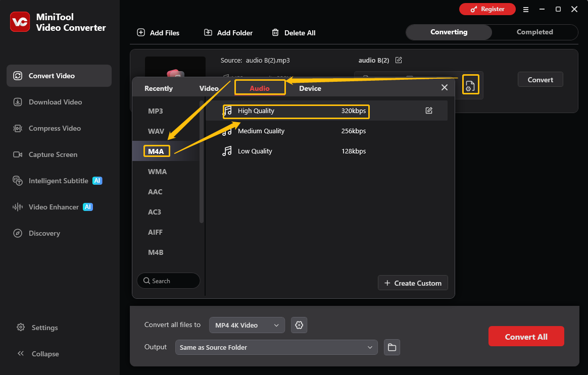Close the format selection popup
The image size is (588, 375).
[445, 87]
